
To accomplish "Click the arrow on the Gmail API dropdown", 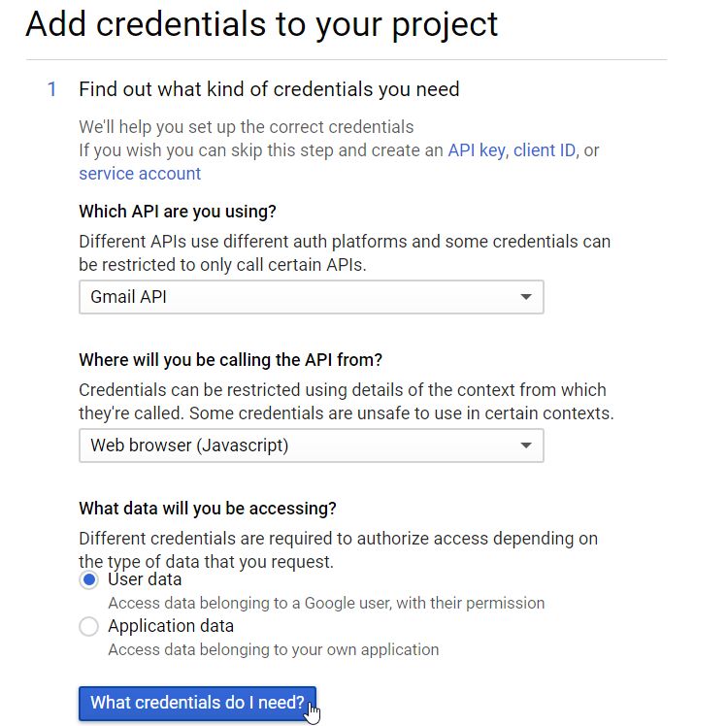I will (525, 297).
